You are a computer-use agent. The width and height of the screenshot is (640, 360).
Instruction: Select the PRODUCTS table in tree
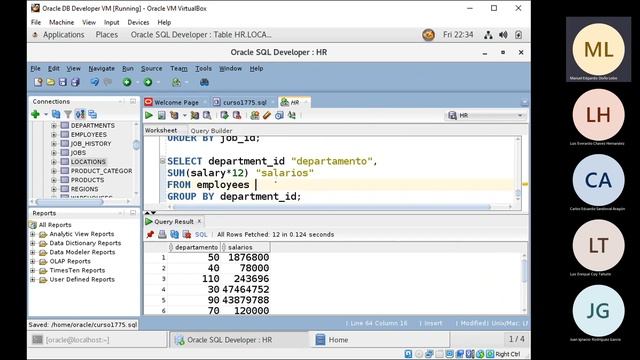[87, 180]
